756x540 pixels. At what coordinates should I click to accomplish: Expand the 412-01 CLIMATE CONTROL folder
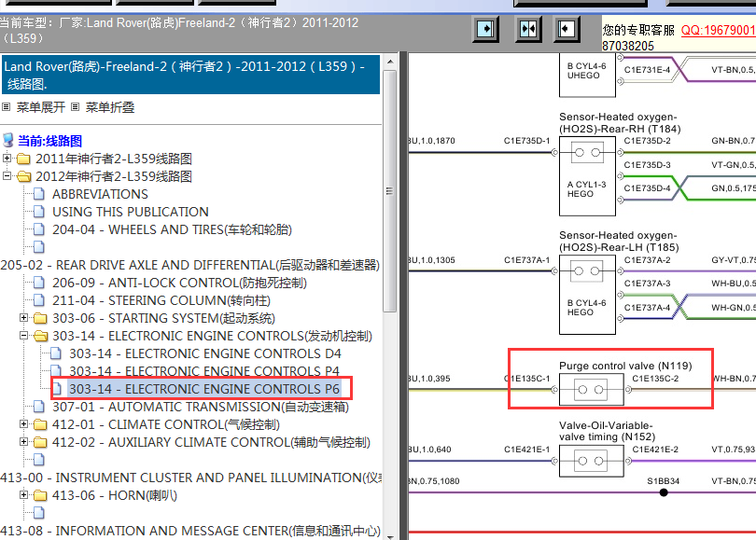pos(24,424)
